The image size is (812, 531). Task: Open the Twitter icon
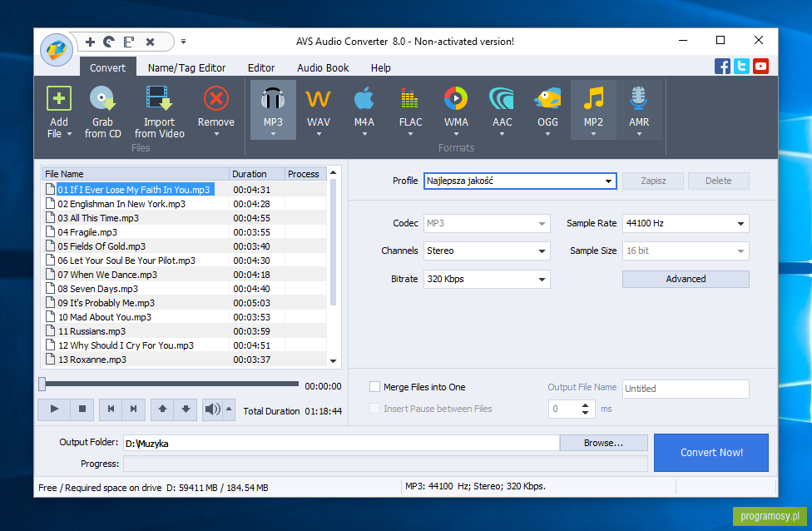click(741, 67)
